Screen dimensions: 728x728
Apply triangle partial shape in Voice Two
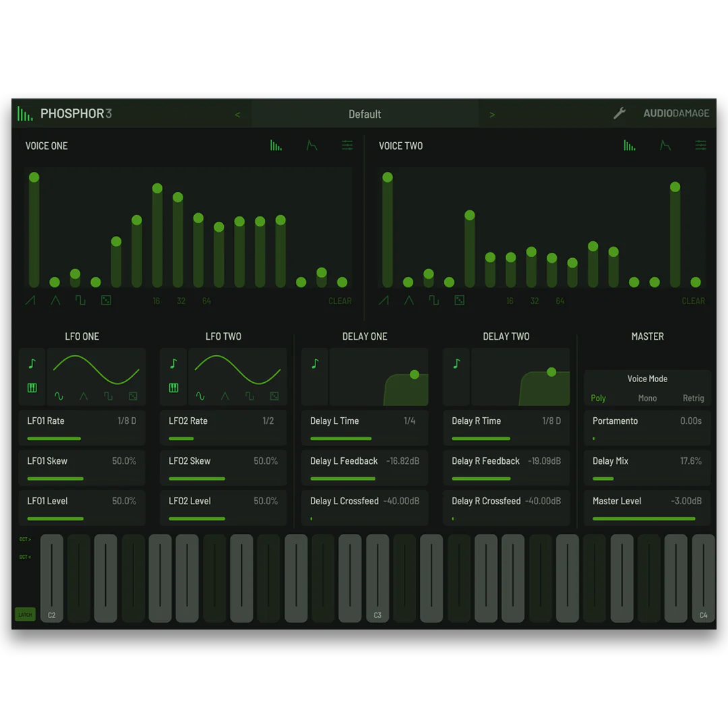(409, 301)
